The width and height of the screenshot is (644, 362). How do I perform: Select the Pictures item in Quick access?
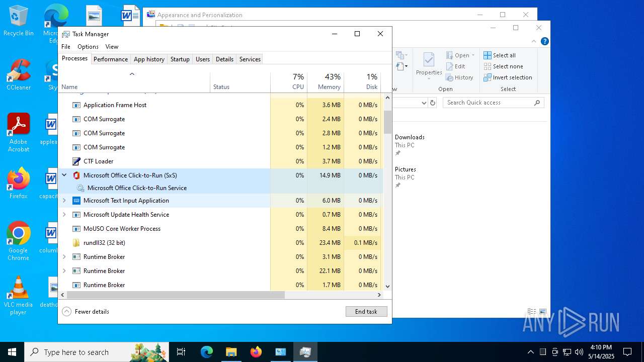406,177
